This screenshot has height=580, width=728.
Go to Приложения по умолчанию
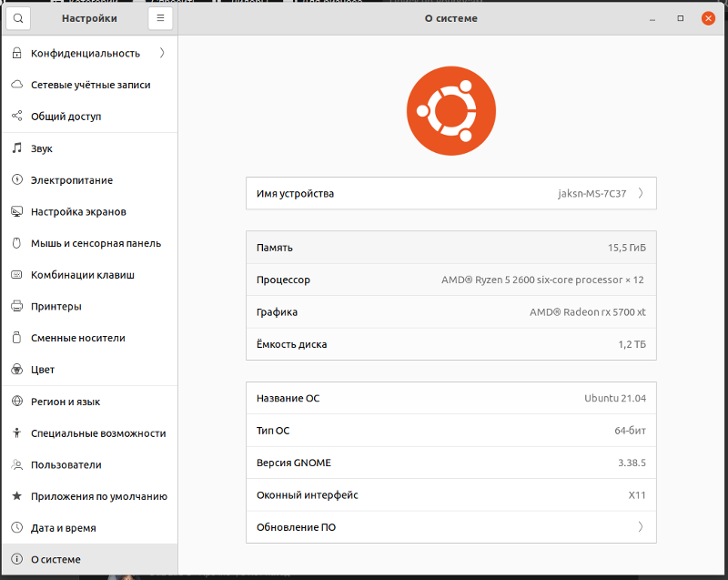click(89, 496)
